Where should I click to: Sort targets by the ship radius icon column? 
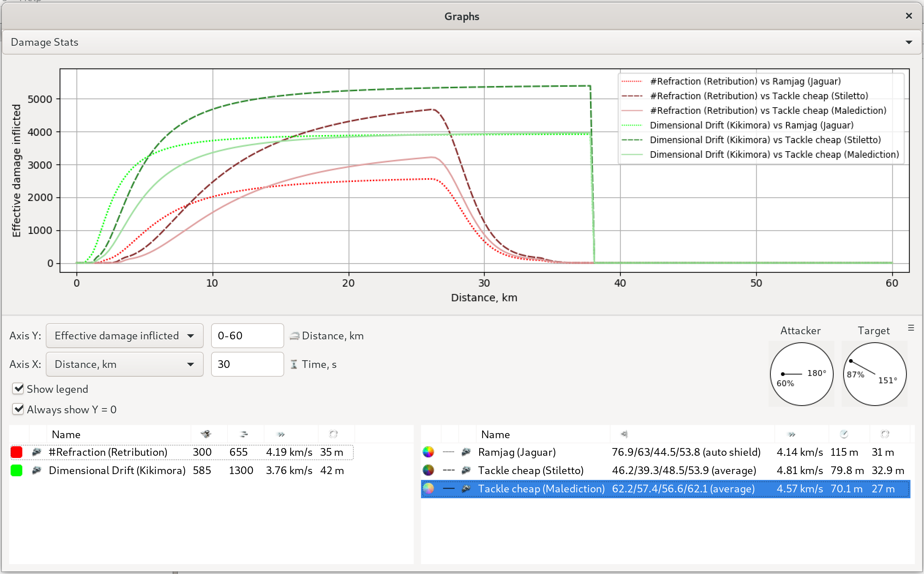click(x=884, y=434)
